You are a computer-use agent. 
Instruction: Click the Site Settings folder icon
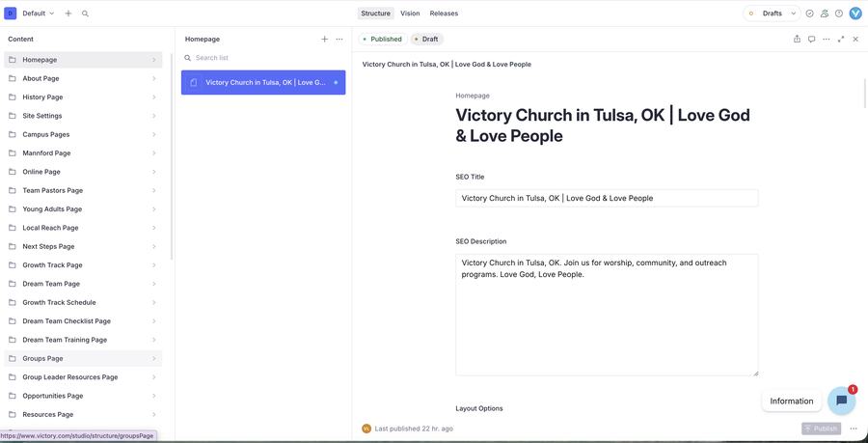(13, 116)
